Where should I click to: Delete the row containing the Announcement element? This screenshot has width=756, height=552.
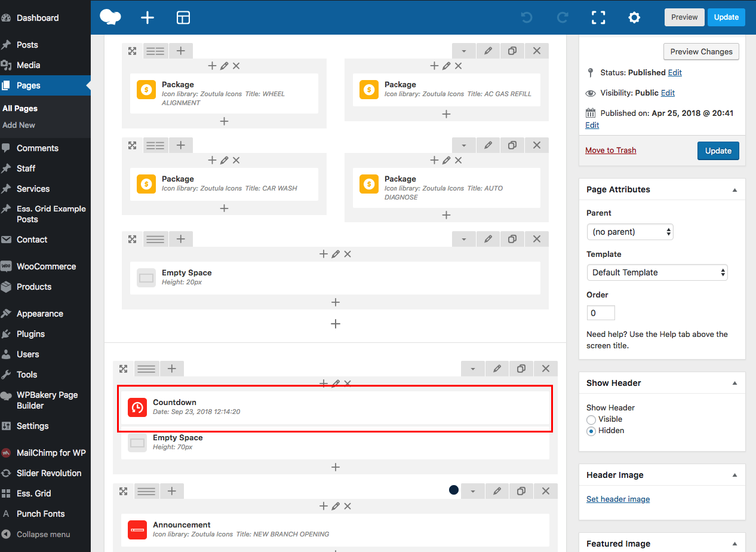tap(546, 491)
